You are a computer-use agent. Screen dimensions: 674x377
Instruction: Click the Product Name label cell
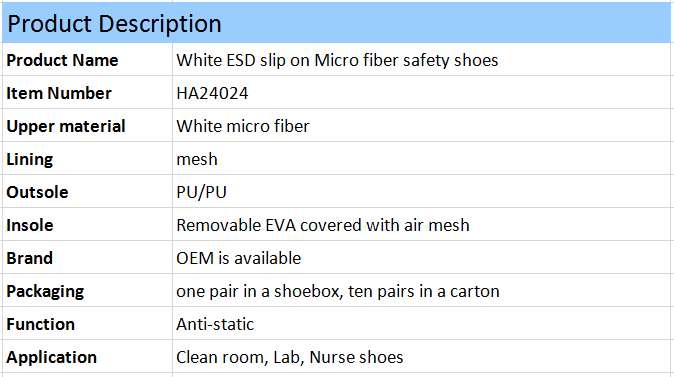coord(87,60)
